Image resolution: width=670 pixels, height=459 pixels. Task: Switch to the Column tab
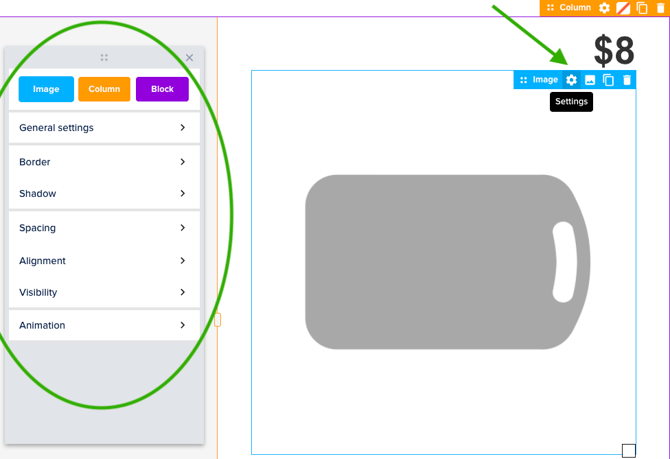click(104, 89)
